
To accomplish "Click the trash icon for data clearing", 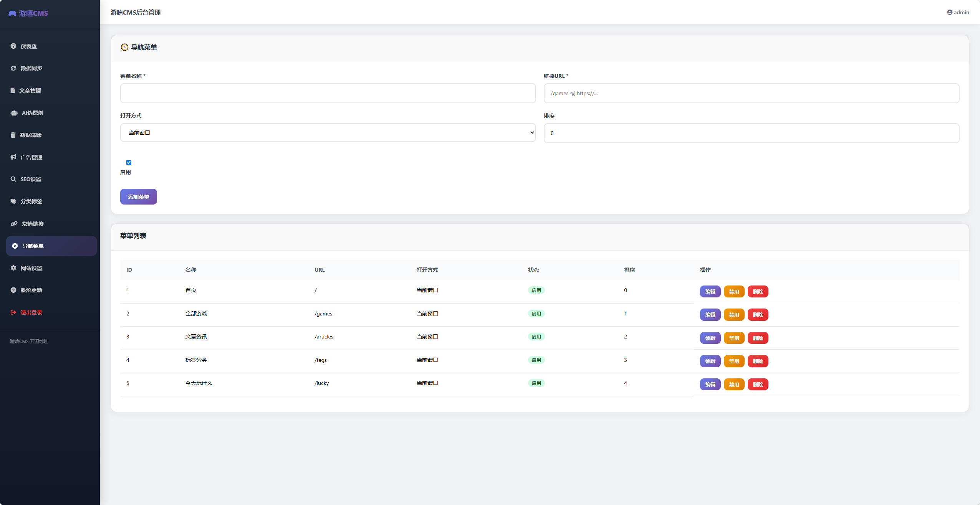I will tap(13, 135).
